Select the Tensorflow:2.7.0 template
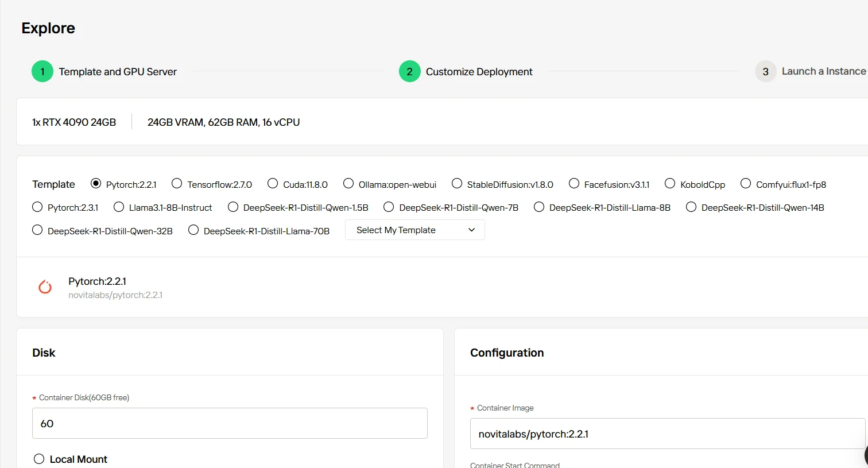Viewport: 868px width, 468px height. 177,184
